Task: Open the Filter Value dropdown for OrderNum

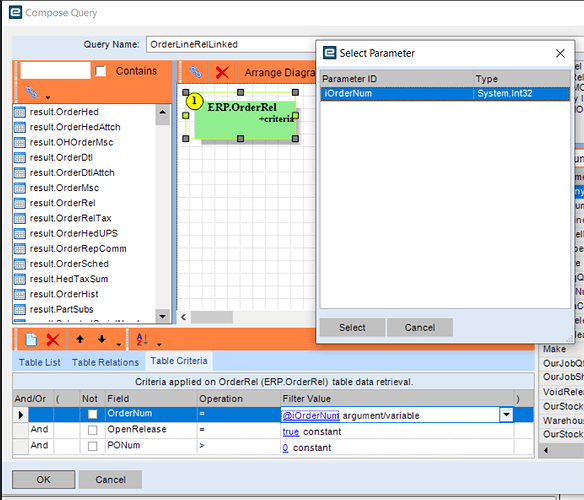Action: [x=506, y=414]
